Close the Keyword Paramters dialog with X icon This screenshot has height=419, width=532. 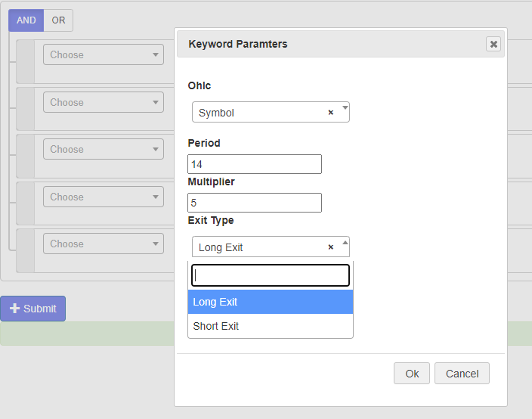[x=493, y=44]
